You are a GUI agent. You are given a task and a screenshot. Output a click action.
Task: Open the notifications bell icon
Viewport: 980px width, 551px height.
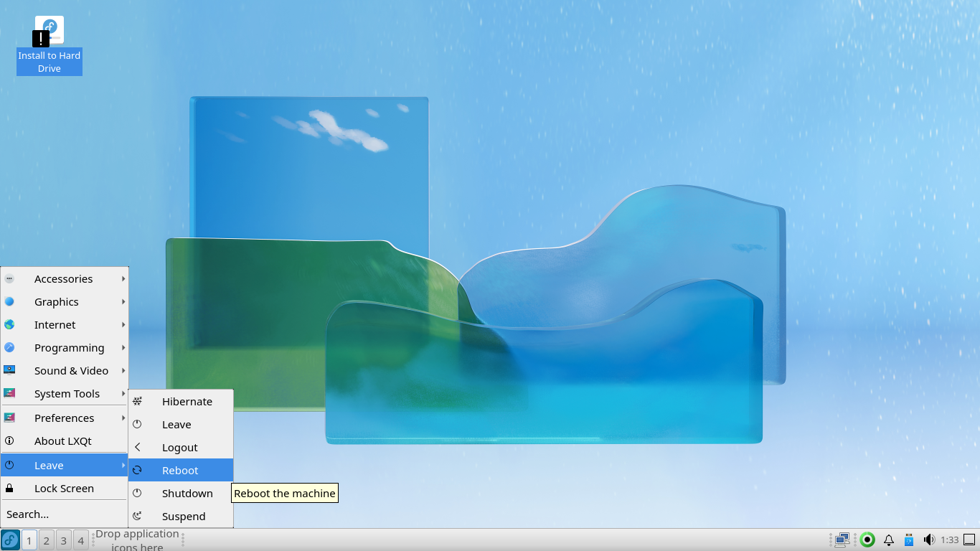(888, 540)
